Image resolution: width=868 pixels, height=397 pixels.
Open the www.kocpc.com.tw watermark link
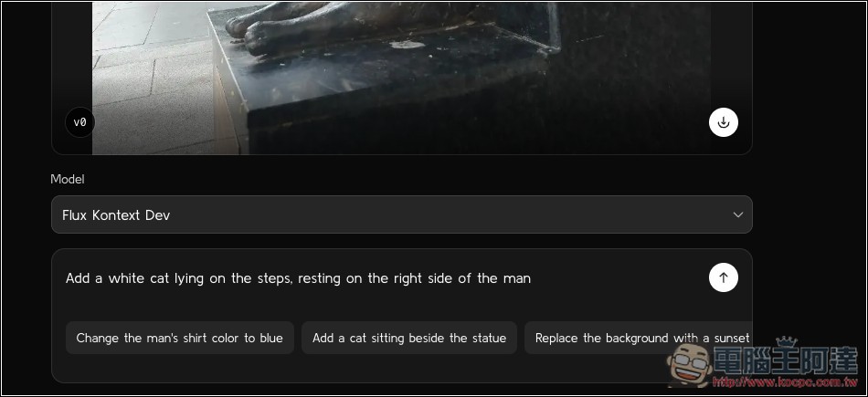point(785,381)
